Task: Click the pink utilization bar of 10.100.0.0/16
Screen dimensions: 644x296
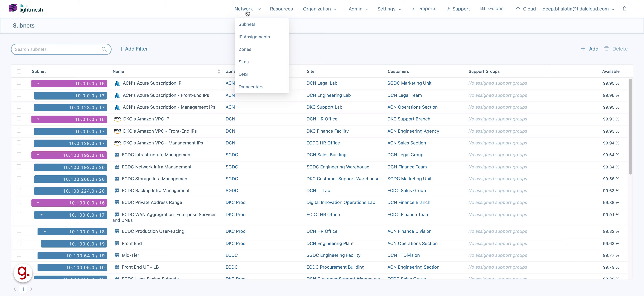Action: pyautogui.click(x=69, y=203)
